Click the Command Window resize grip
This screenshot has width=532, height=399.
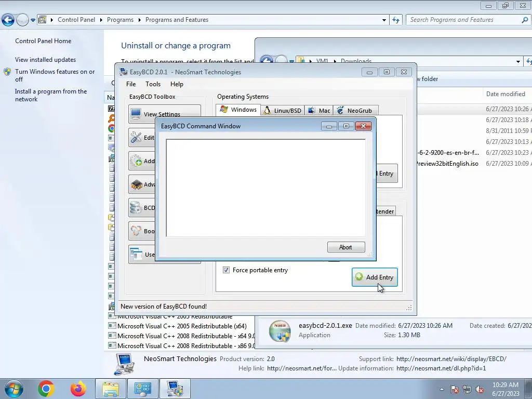point(369,254)
